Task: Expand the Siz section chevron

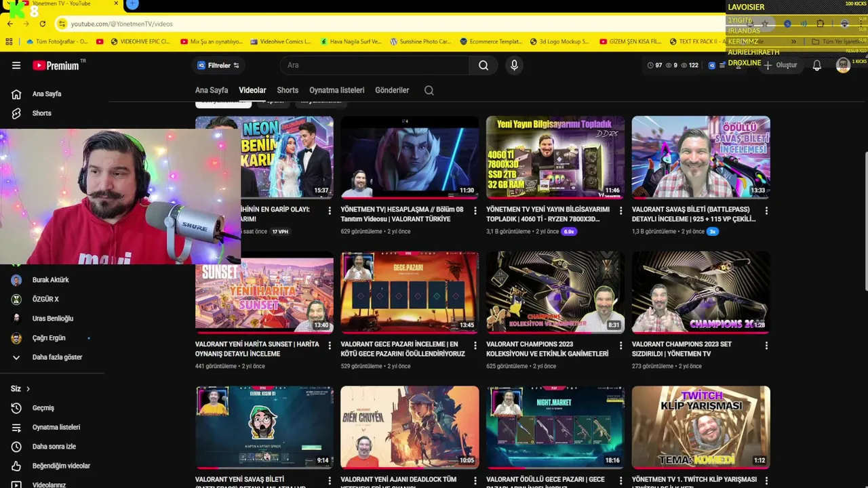Action: click(x=28, y=389)
